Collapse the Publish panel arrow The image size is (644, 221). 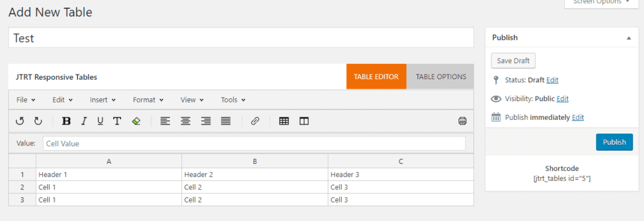(x=628, y=38)
